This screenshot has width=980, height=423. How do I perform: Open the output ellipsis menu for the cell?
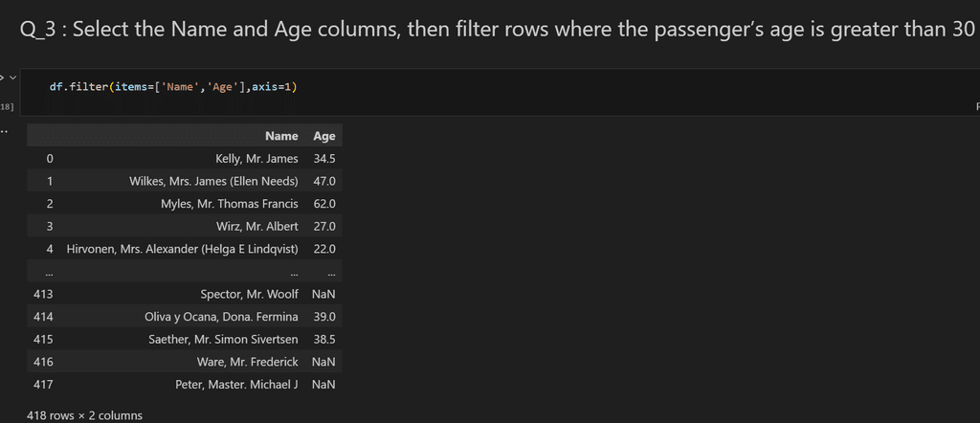(x=4, y=132)
